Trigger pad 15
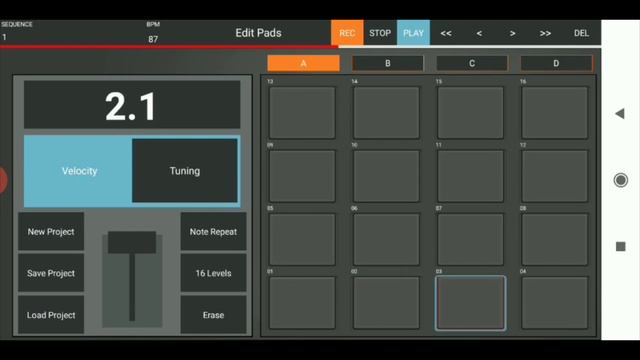The width and height of the screenshot is (640, 360). (470, 112)
